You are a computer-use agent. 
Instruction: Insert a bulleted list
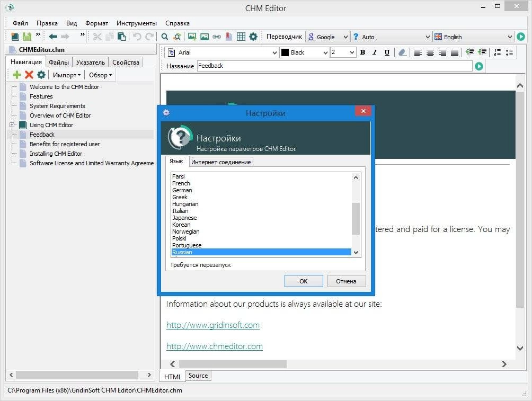click(509, 52)
